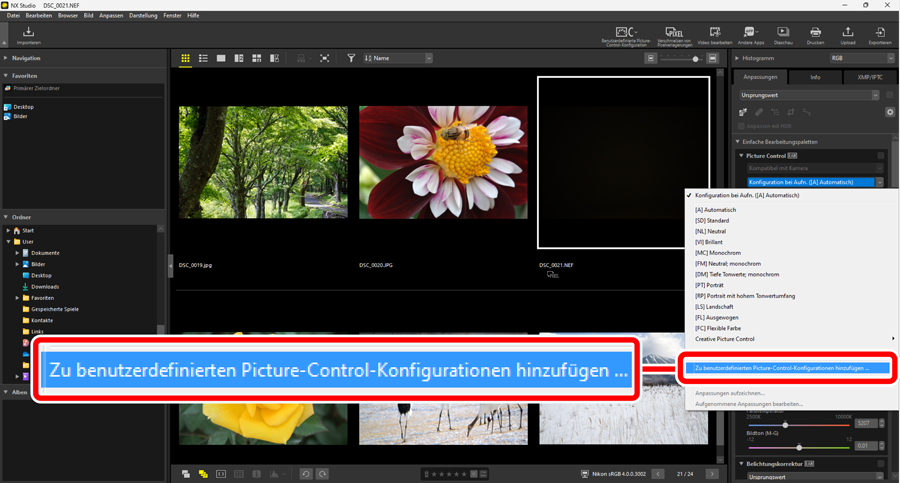The width and height of the screenshot is (900, 483).
Task: Expand the Histogramm panel
Action: click(x=737, y=59)
